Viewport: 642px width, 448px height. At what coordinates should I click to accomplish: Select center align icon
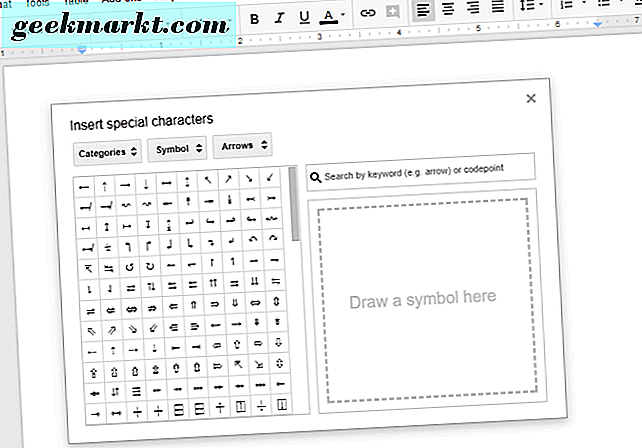(449, 12)
